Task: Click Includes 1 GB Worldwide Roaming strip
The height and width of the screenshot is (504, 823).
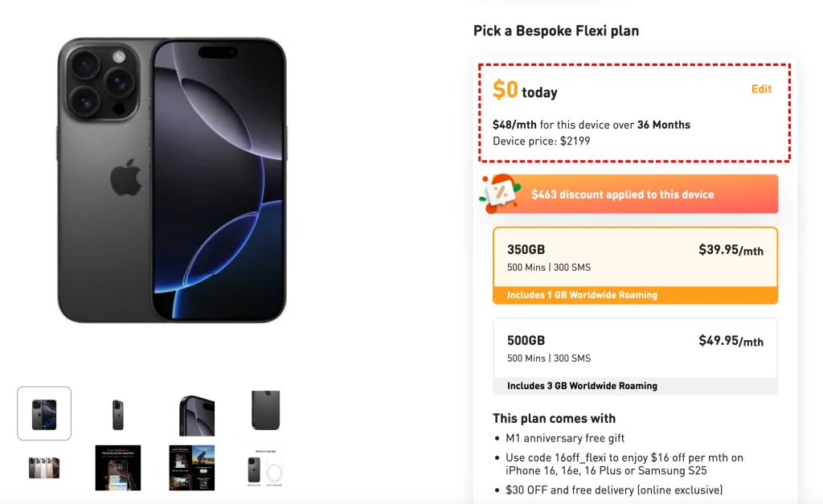Action: [635, 295]
